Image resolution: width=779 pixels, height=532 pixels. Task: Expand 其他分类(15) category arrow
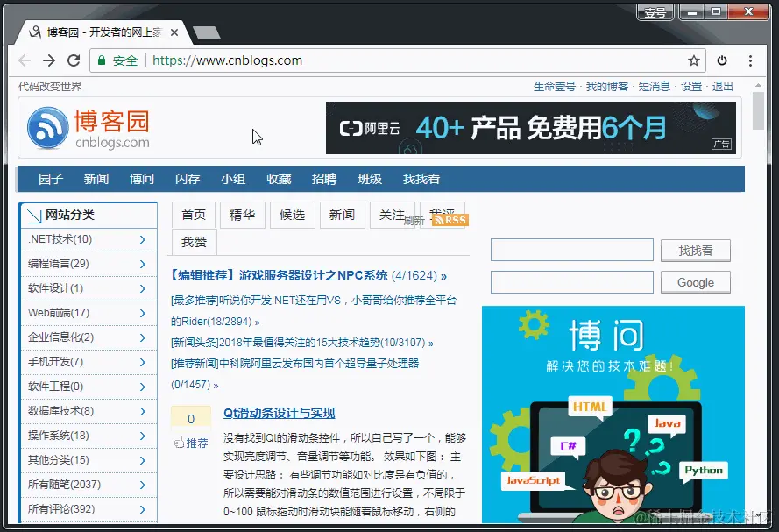pyautogui.click(x=143, y=460)
